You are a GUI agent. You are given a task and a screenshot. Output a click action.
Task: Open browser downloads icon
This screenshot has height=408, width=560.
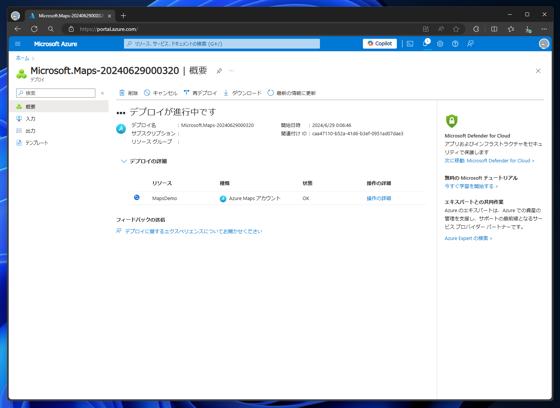coord(528,29)
